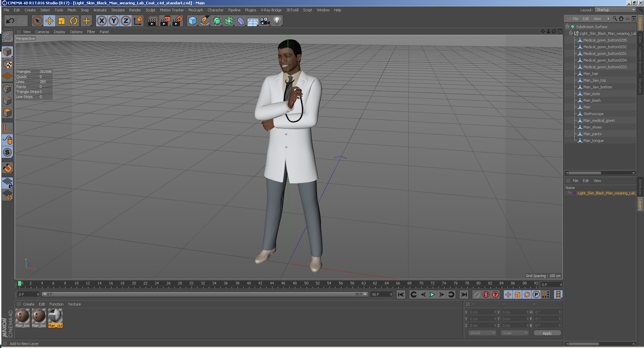Click Play Forwards button
Screen dimensions: 644x348
click(432, 294)
